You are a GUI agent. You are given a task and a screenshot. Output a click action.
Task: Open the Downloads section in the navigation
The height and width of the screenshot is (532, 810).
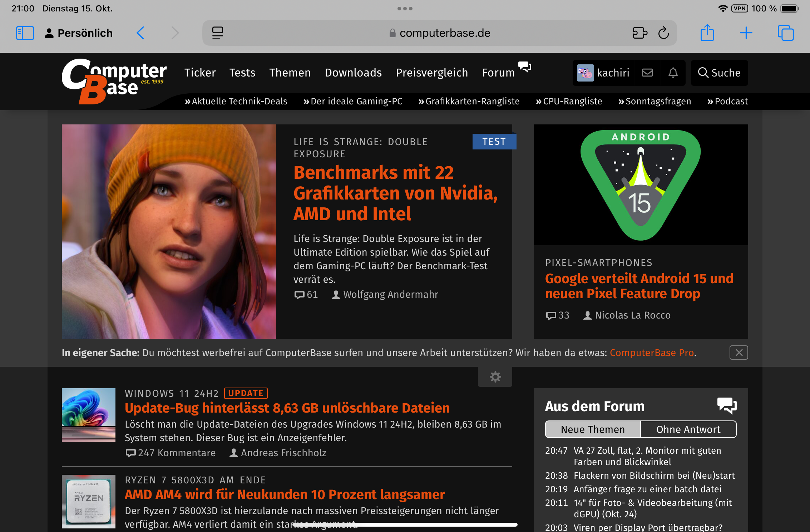click(353, 73)
